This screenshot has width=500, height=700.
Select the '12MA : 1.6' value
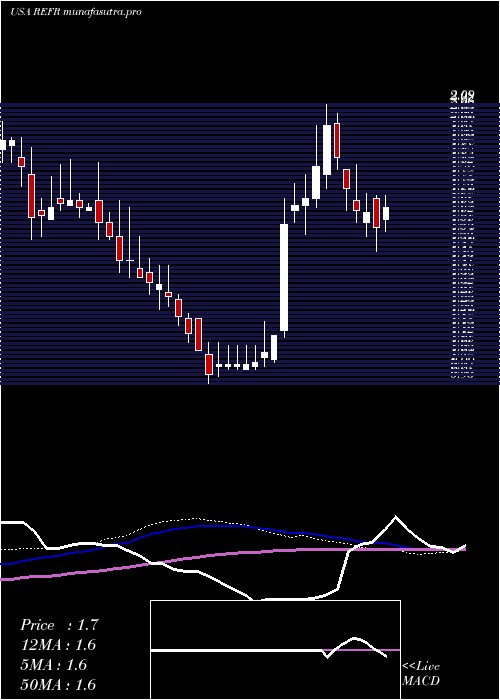(58, 645)
